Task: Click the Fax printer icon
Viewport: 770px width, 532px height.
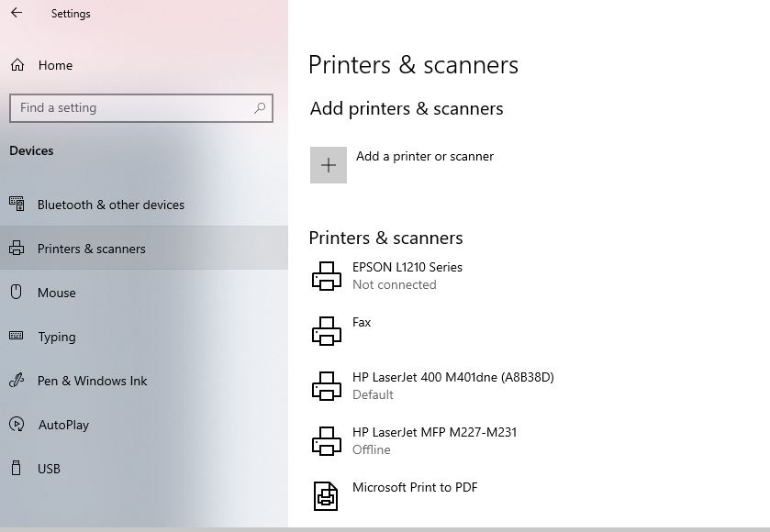Action: tap(327, 331)
